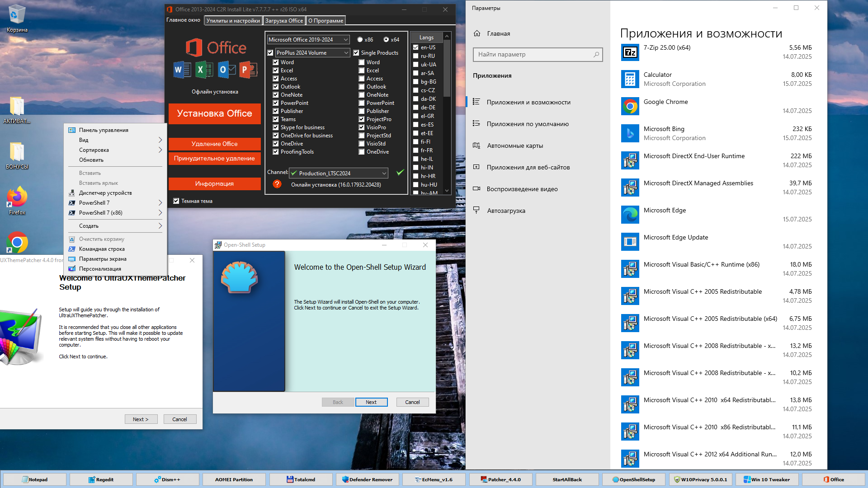The width and height of the screenshot is (868, 488).
Task: Click the Outlook icon in Office logo
Action: 226,70
